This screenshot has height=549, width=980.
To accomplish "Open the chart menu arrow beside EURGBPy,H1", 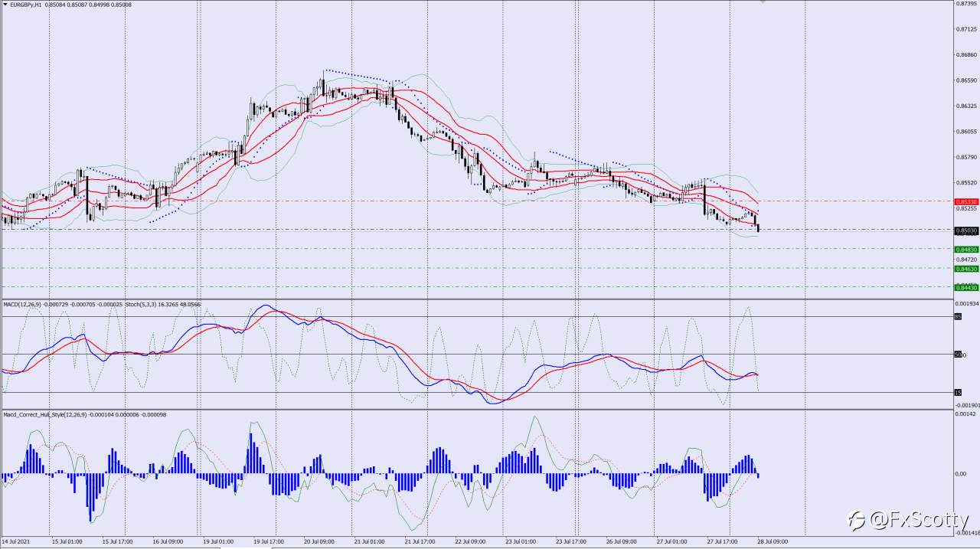I will click(5, 5).
